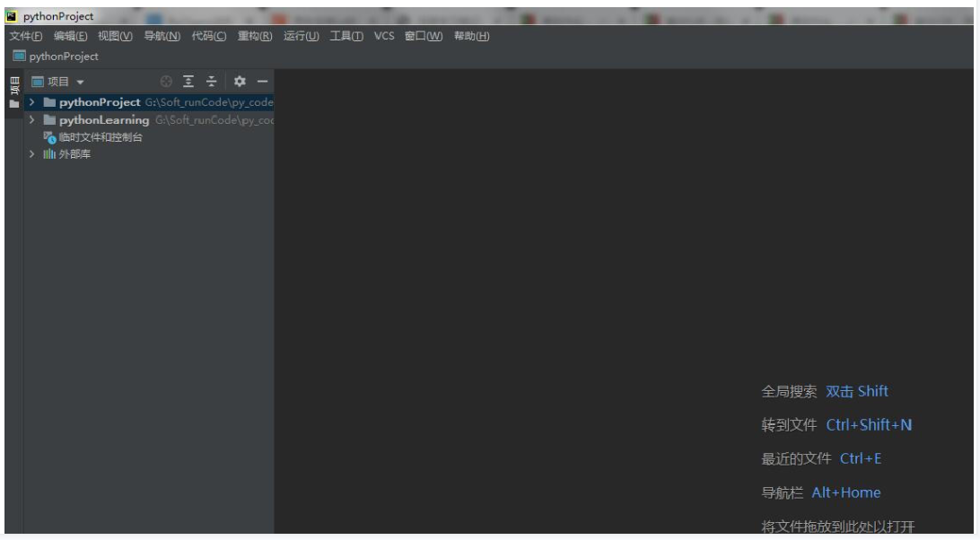Expand the pythonProject folder node
The image size is (980, 540).
(32, 102)
